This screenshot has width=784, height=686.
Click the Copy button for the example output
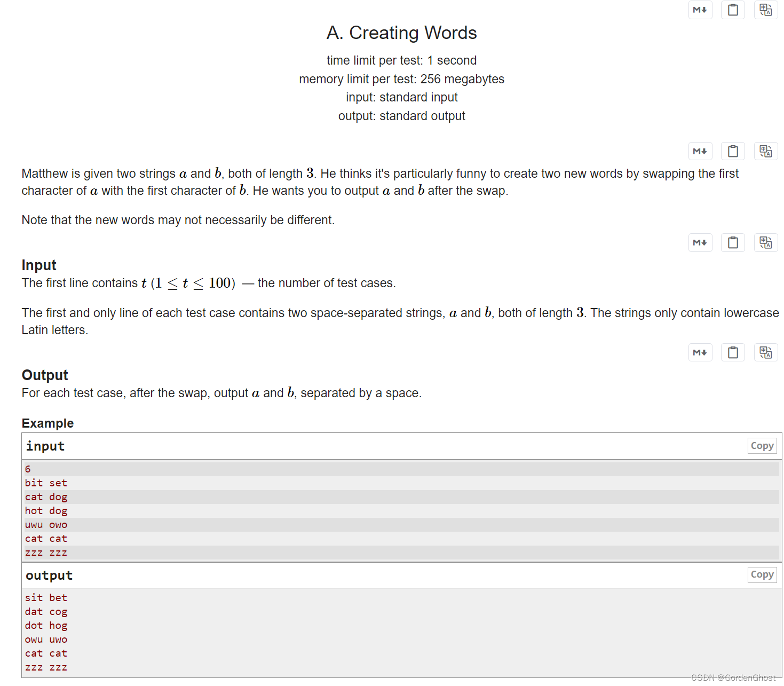pos(762,574)
